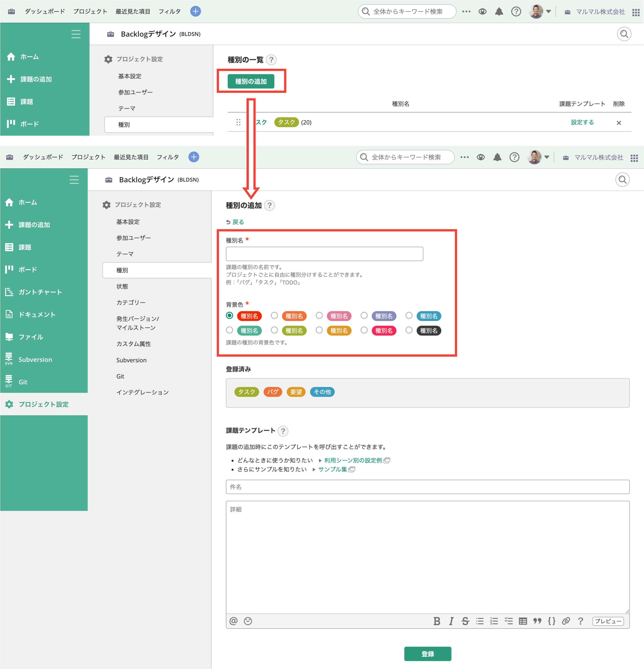Select the red background color radio
This screenshot has width=644, height=669.
coord(229,315)
